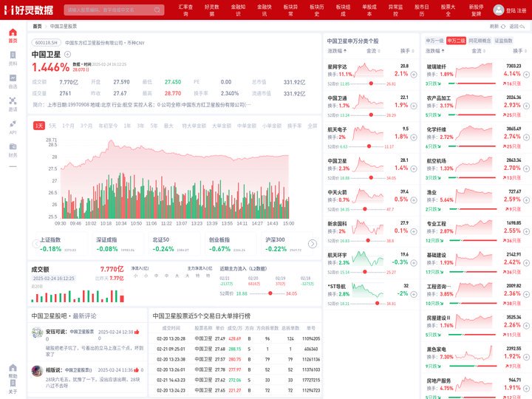Screen dimensions: 532x399
Task: Open the 首页 home icon in sidebar
Action: pos(13,33)
